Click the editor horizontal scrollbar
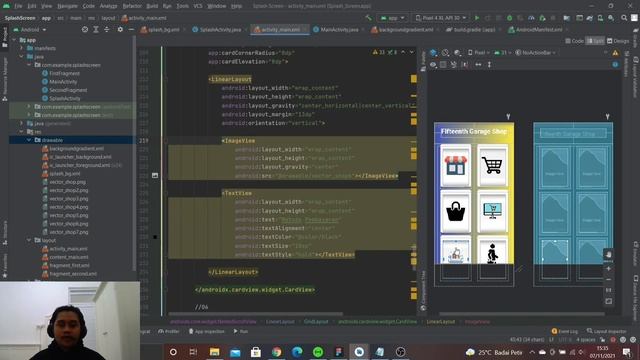This screenshot has width=640, height=360. [256, 314]
